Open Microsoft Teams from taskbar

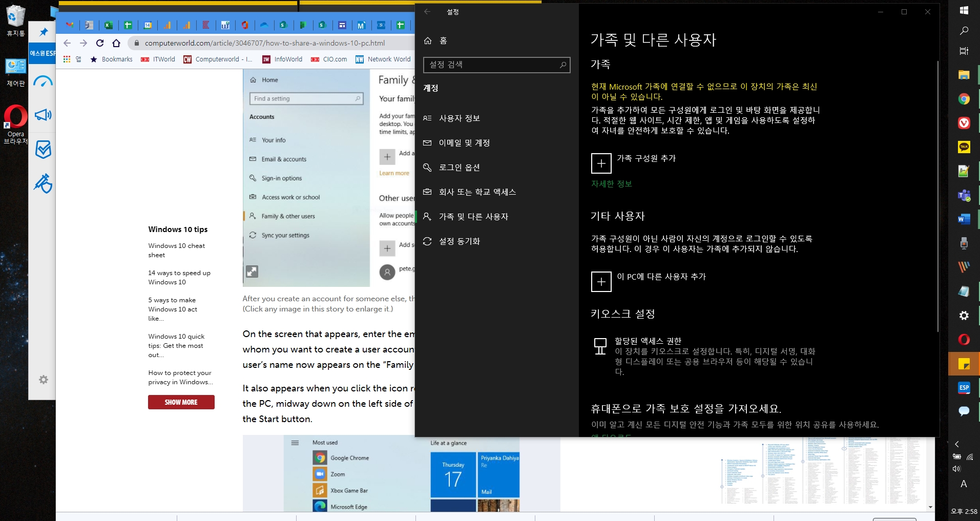[x=964, y=195]
